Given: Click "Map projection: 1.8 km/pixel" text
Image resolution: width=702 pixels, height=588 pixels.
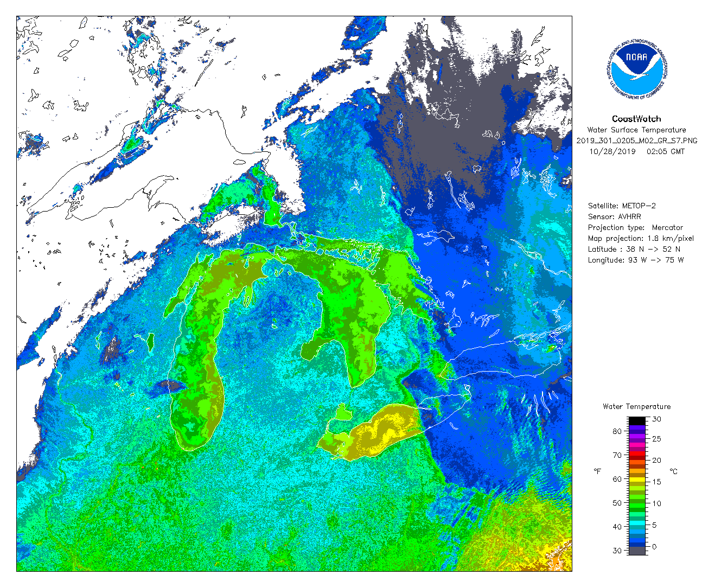Looking at the screenshot, I should pyautogui.click(x=641, y=238).
